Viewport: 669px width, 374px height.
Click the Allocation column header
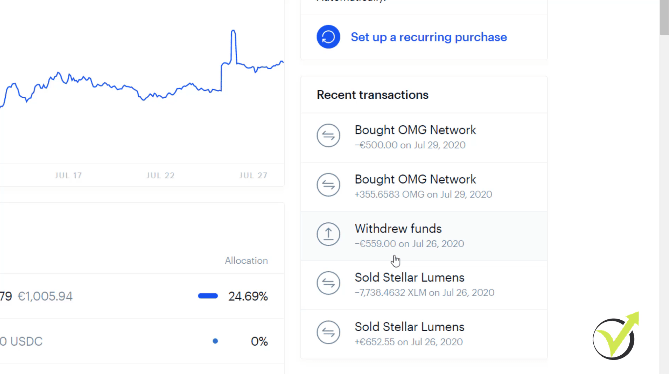point(246,261)
